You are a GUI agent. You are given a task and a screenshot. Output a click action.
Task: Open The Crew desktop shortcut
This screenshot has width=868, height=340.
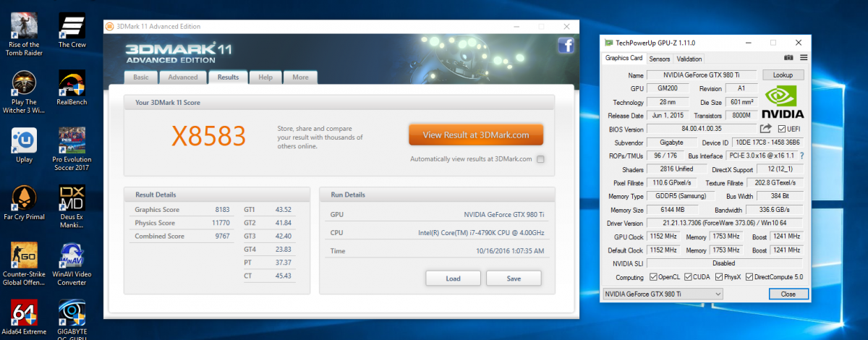[x=72, y=31]
